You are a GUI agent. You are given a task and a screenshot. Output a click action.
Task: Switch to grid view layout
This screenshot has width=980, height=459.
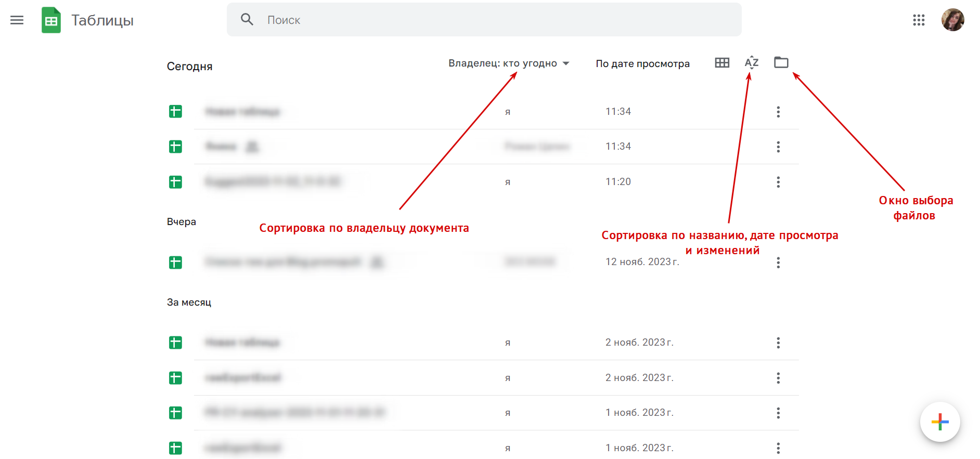coord(722,63)
